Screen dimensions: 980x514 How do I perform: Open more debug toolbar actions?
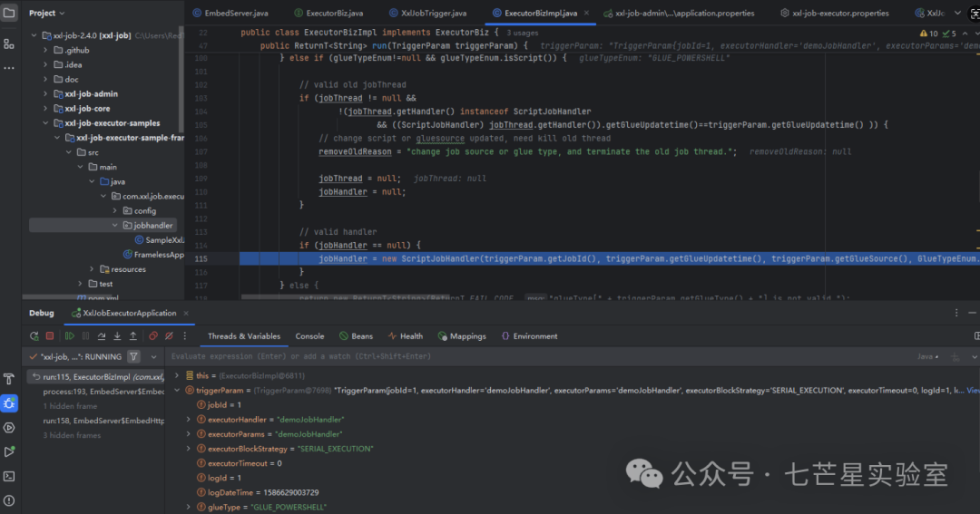click(x=185, y=336)
